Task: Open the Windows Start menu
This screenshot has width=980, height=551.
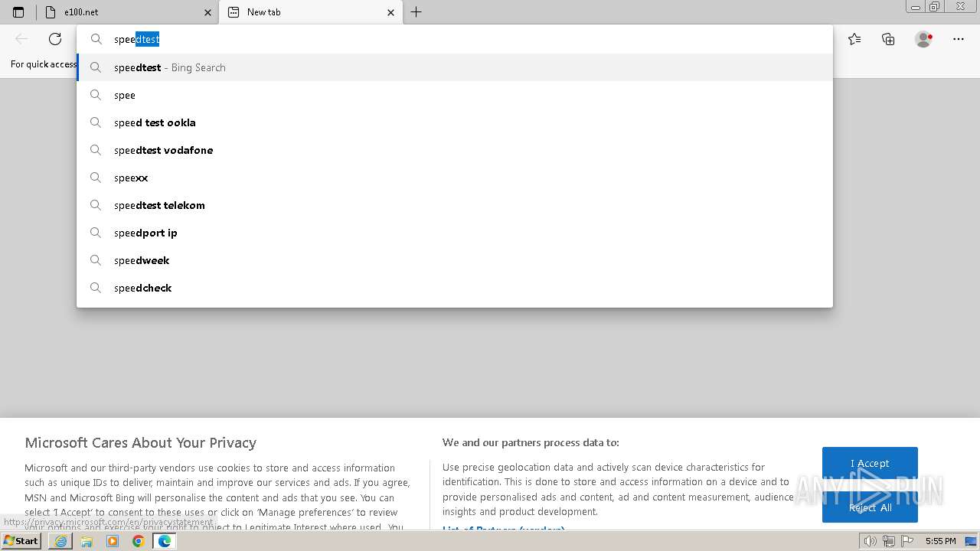Action: (21, 541)
